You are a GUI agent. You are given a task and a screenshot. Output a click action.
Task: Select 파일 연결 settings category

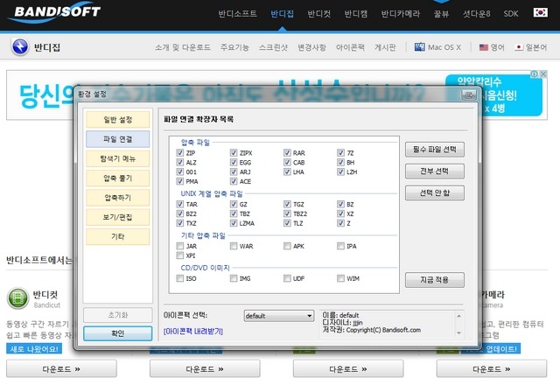click(x=117, y=139)
